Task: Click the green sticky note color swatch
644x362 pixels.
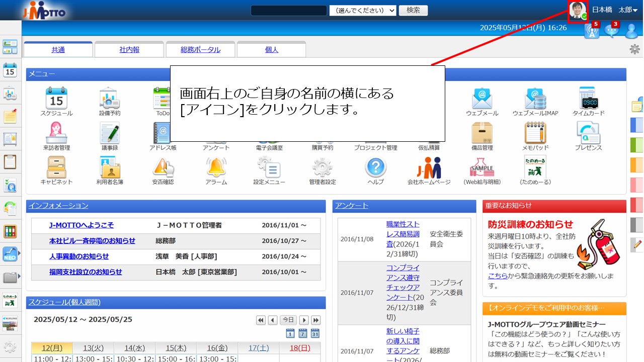Action: (x=636, y=145)
